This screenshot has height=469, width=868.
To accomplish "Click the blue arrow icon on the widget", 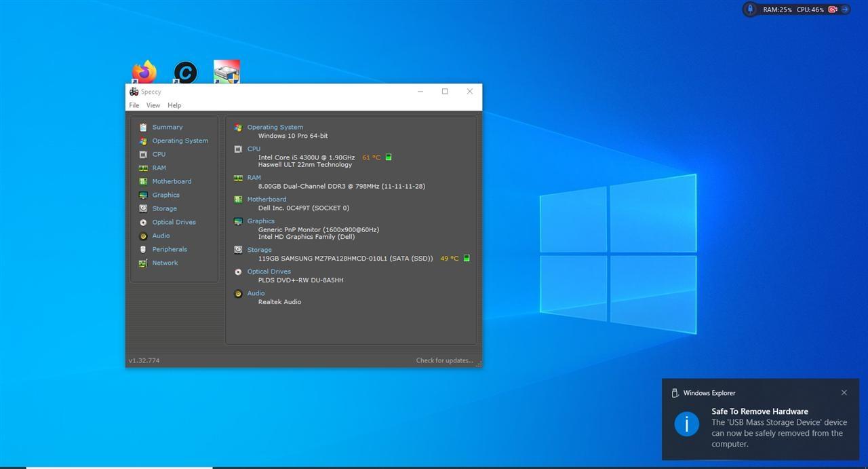I will tap(845, 10).
